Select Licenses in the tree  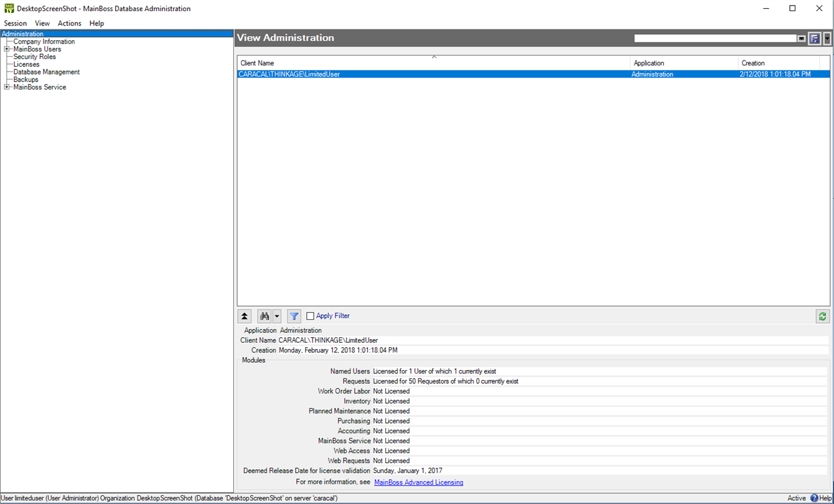coord(26,64)
